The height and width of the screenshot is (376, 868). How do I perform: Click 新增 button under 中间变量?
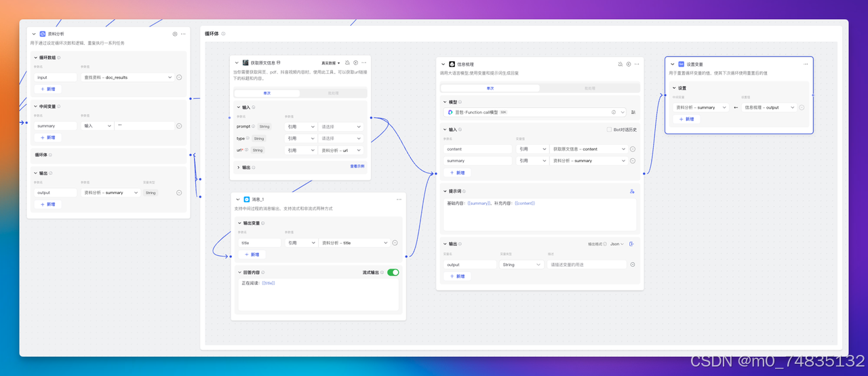48,137
